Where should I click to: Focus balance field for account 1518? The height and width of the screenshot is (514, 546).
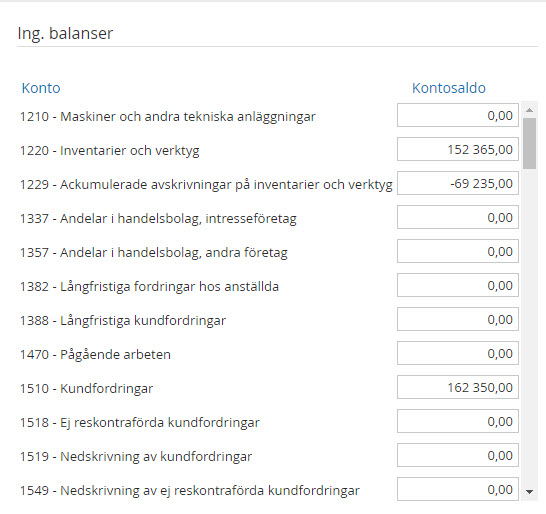(x=458, y=421)
